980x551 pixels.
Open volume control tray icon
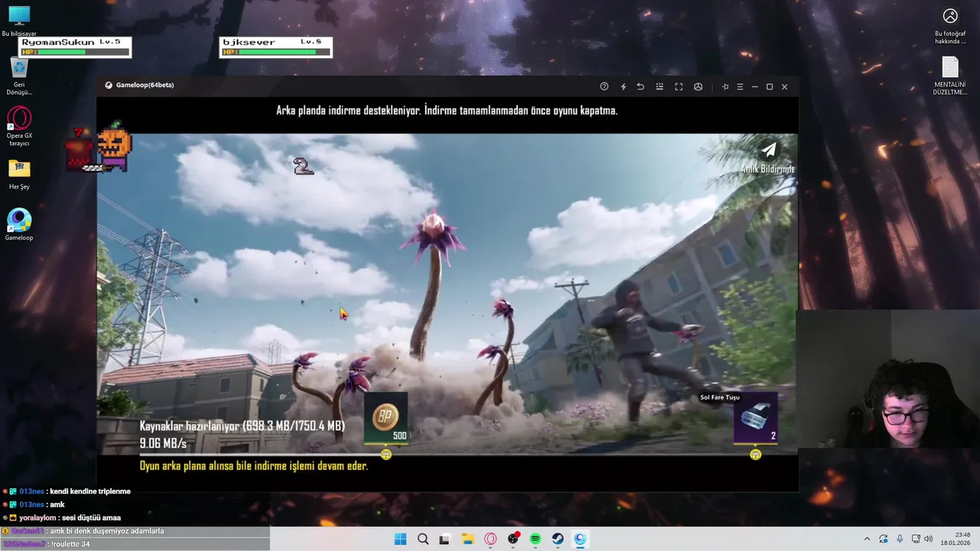pyautogui.click(x=928, y=539)
